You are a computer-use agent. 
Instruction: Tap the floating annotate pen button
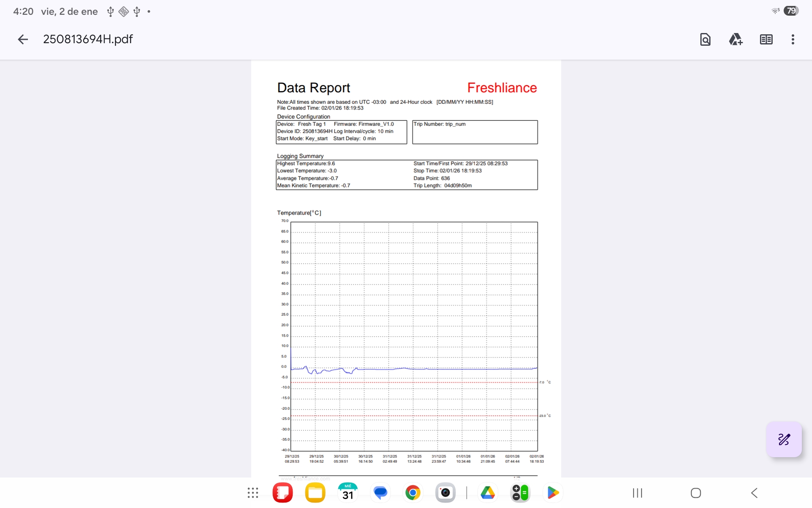[x=784, y=439]
